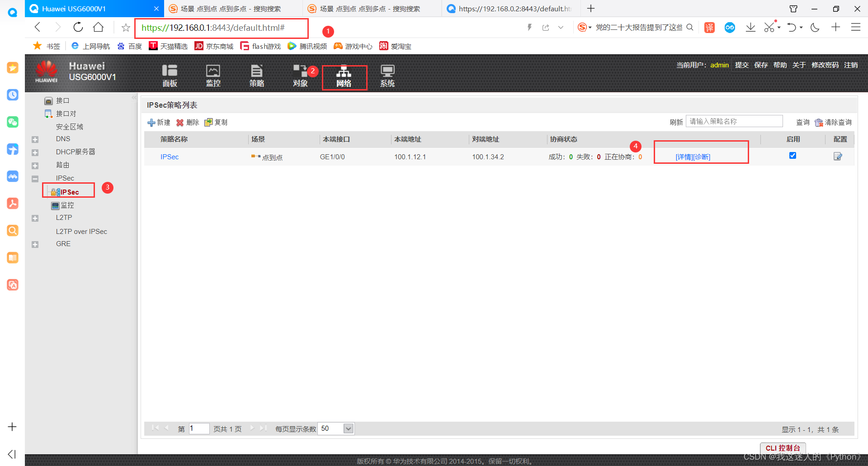Click the 复制 icon to copy policy

coord(208,122)
